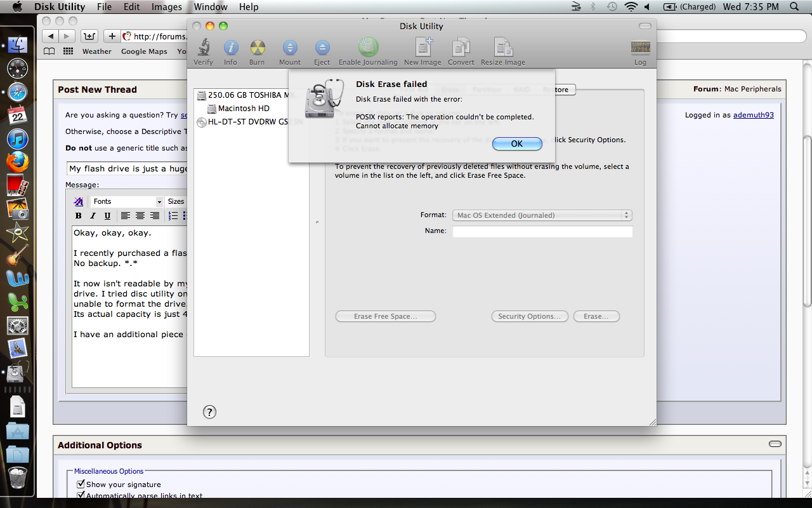Open Top Sites grid icon in Safari
This screenshot has width=812, height=508.
(68, 51)
